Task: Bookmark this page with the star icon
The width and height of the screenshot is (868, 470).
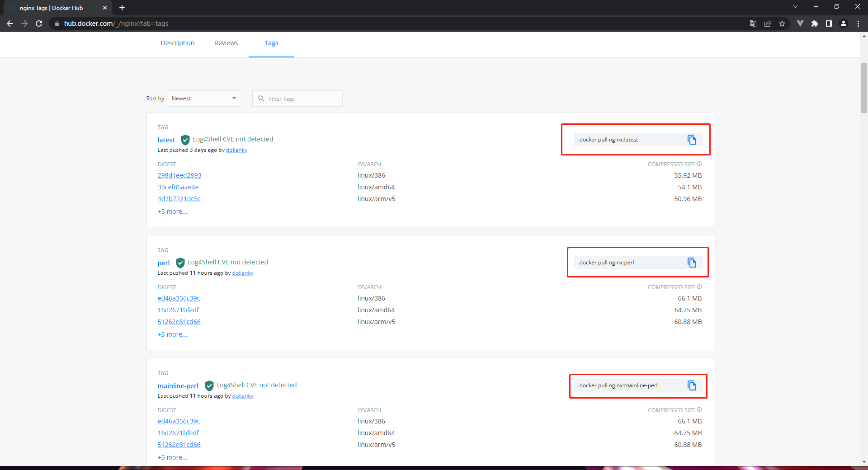Action: click(782, 23)
